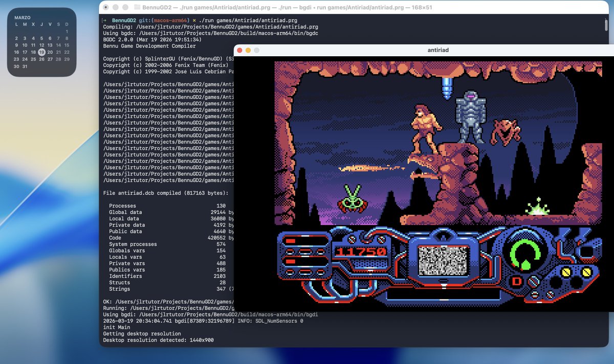Click the "Private data 4192" stats row
The width and height of the screenshot is (614, 364).
click(x=171, y=225)
